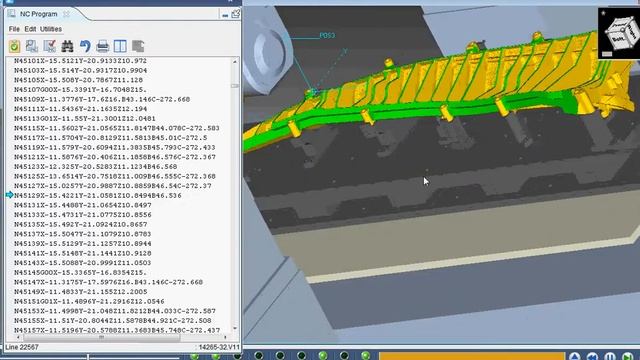Click the POS3 label in 3D view
This screenshot has height=360, width=640.
tap(327, 36)
